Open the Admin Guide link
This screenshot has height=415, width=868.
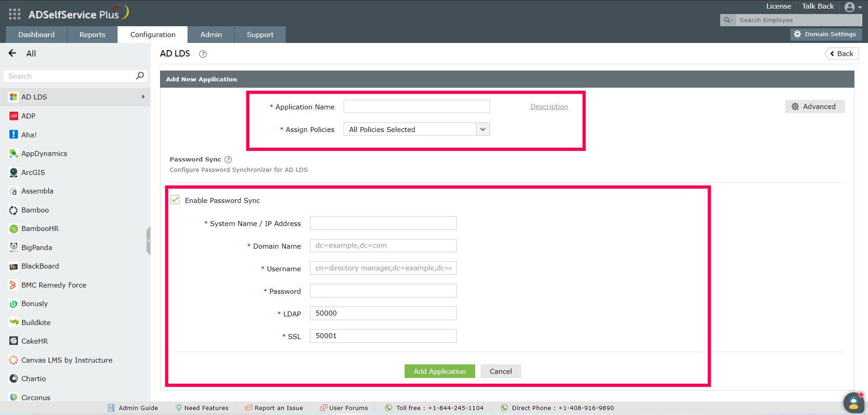pos(133,408)
